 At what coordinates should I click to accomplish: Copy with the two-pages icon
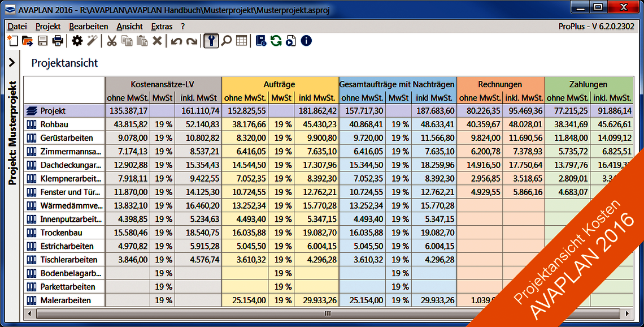[127, 41]
